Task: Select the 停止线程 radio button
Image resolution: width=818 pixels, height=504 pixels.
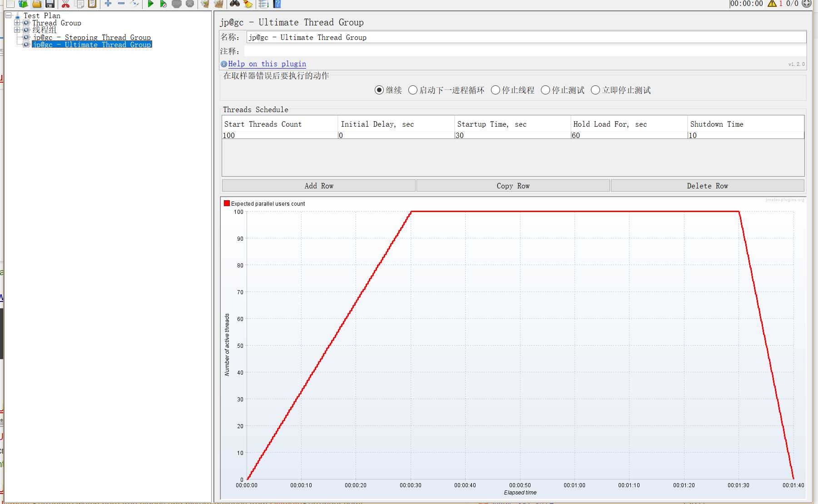Action: click(496, 90)
